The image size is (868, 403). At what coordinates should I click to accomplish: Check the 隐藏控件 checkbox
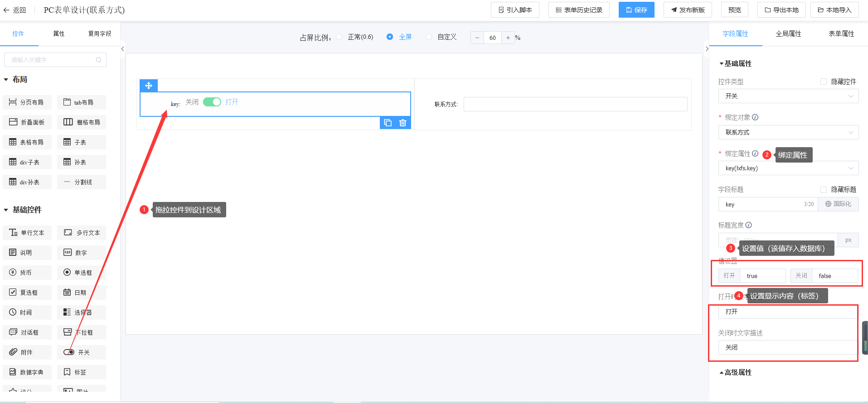coord(824,82)
